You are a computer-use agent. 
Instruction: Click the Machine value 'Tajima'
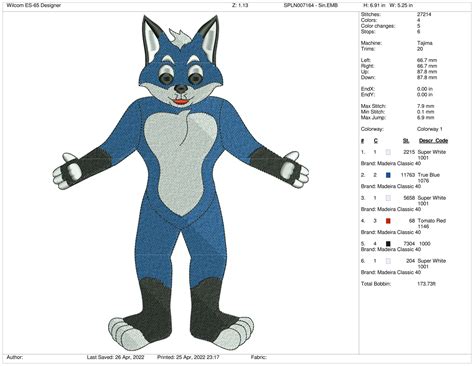point(425,43)
